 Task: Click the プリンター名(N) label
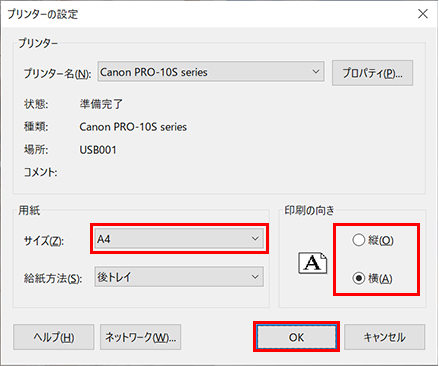(x=57, y=73)
